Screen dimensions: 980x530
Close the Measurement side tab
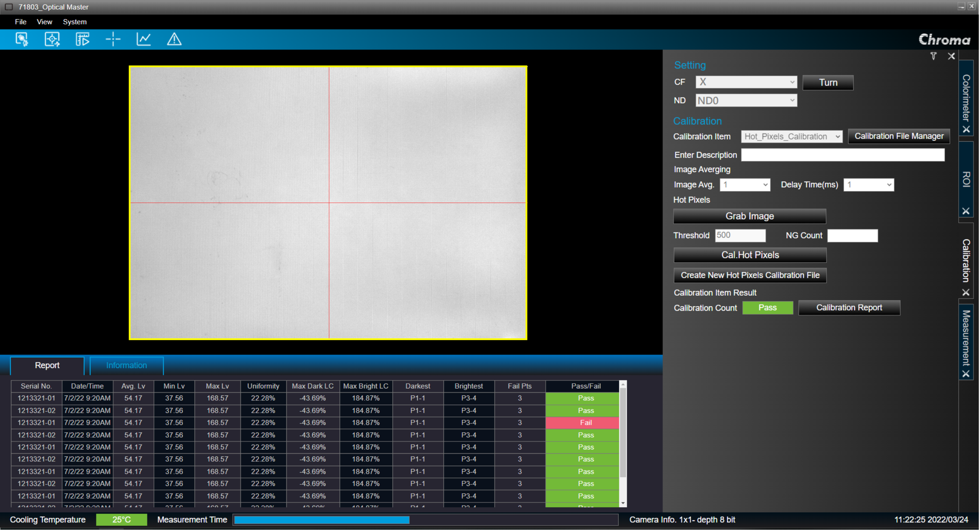pos(966,374)
